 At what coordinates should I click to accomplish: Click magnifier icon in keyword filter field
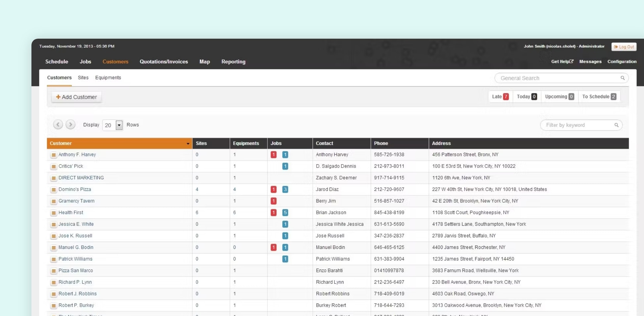[x=616, y=125]
